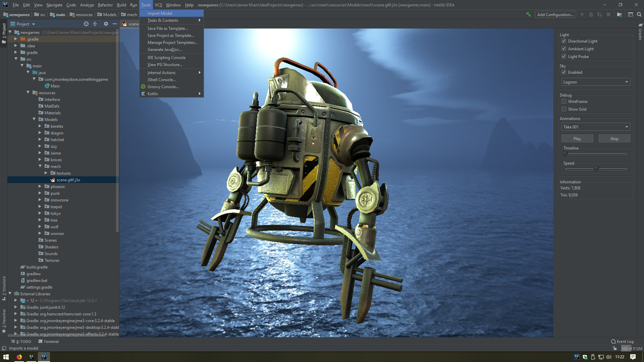Click the animation Speed slider handle
The image size is (644, 362).
pyautogui.click(x=596, y=169)
